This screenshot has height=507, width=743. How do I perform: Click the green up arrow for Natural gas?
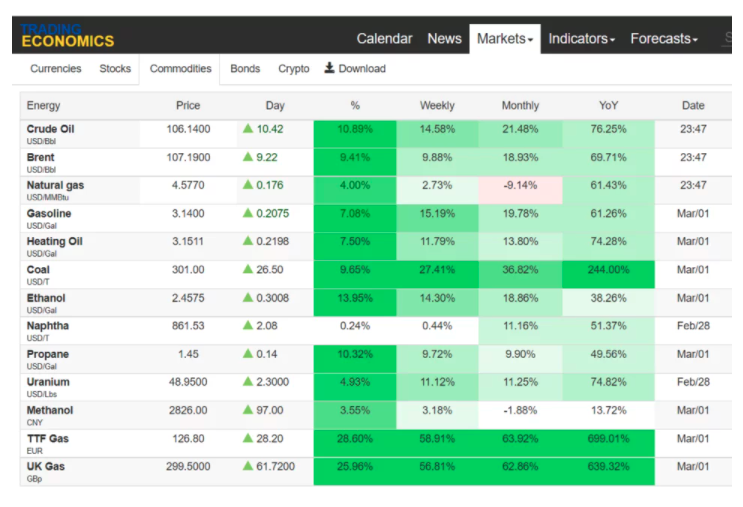pos(247,186)
